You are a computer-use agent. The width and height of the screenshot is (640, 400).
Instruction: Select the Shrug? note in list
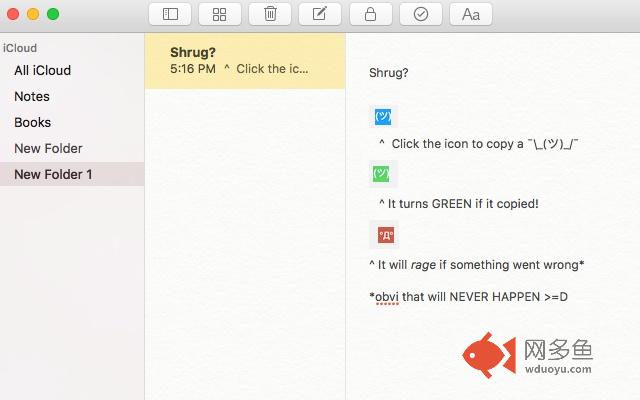tap(245, 61)
